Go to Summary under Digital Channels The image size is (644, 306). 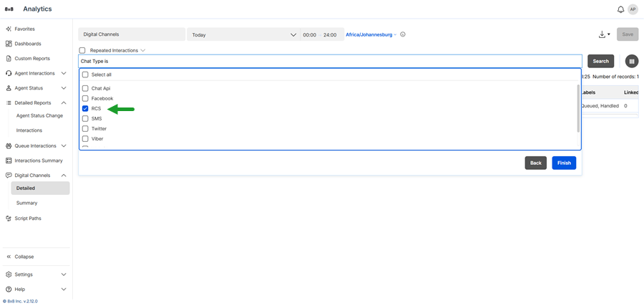coord(27,203)
